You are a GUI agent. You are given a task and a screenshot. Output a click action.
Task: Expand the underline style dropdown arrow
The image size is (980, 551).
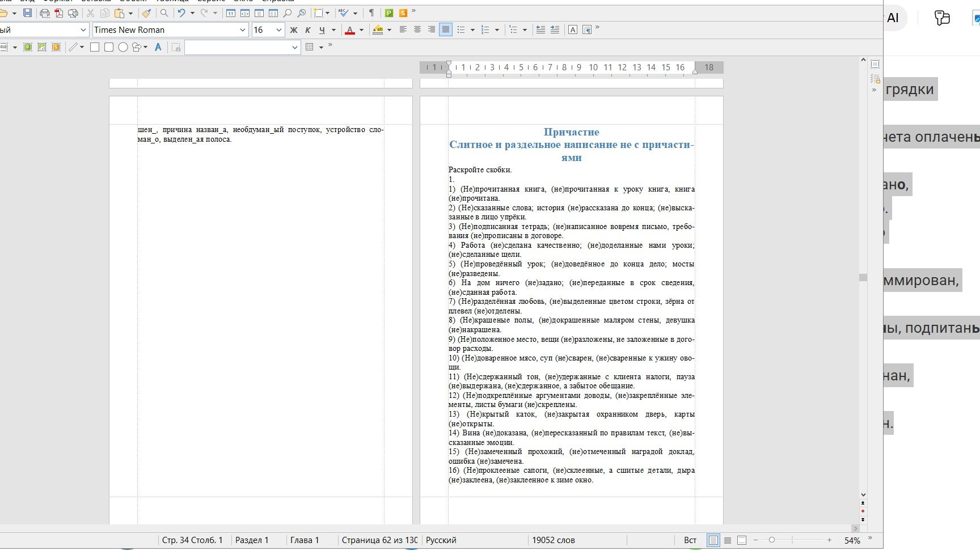(333, 29)
